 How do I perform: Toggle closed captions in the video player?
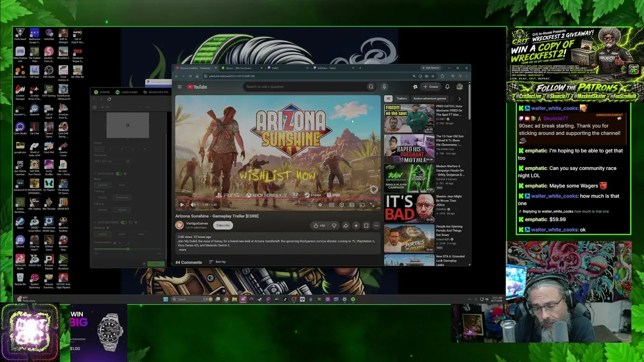[332, 205]
